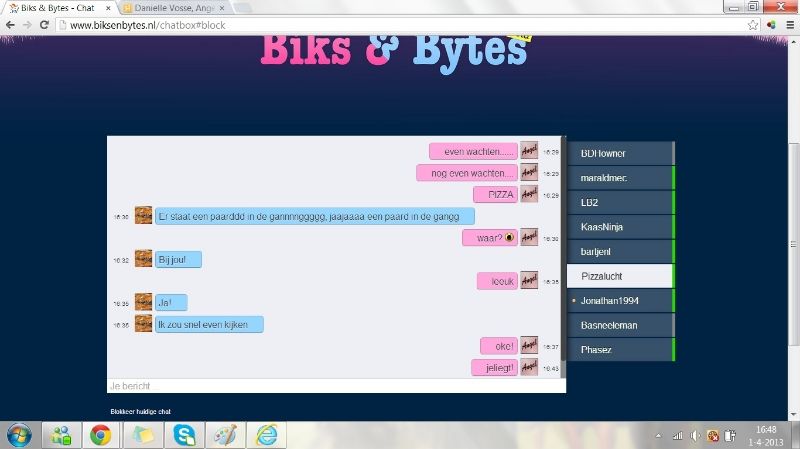
Task: Click pizza avatar beside 'Ik zou snel even kijken'
Action: 143,323
